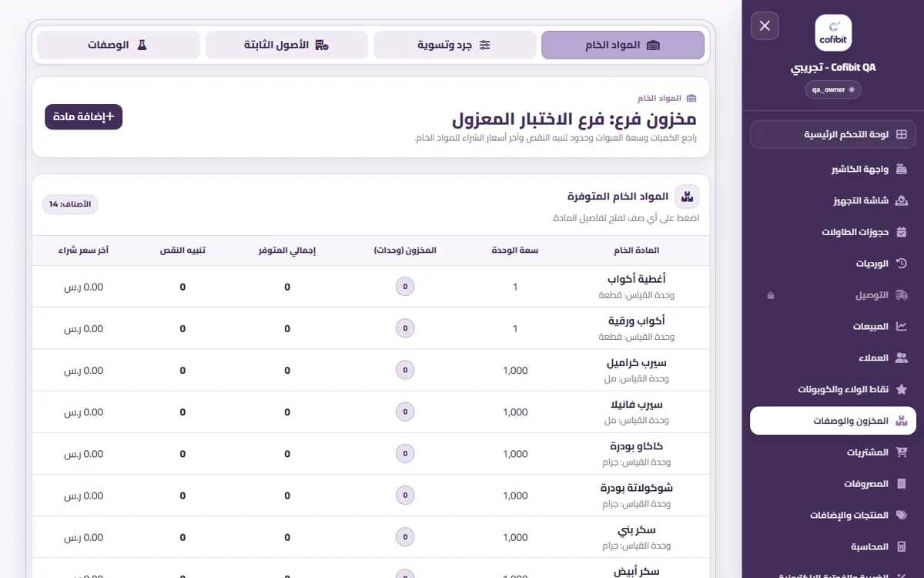Viewport: 924px width, 578px height.
Task: Click إضافة مادة add material button
Action: click(84, 116)
